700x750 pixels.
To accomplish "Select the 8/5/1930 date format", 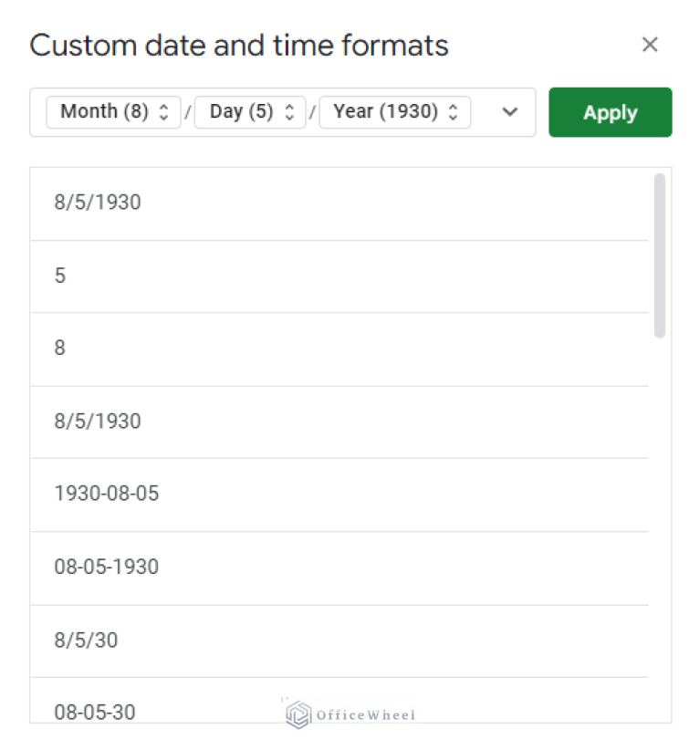I will tap(97, 203).
